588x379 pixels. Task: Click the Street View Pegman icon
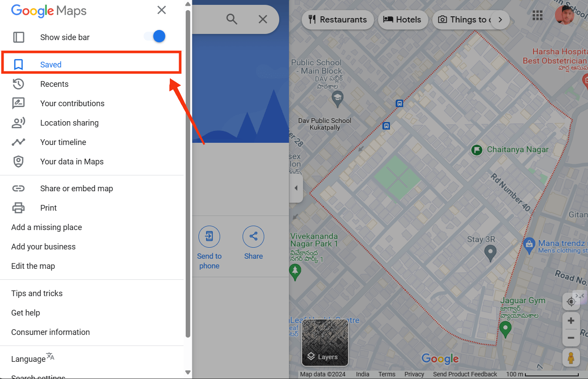coord(571,357)
